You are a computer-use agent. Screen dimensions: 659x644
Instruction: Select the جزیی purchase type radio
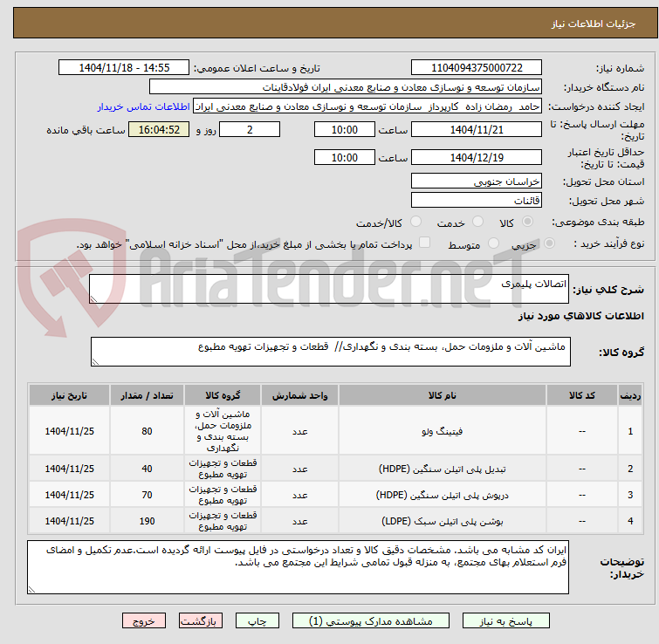pyautogui.click(x=549, y=243)
